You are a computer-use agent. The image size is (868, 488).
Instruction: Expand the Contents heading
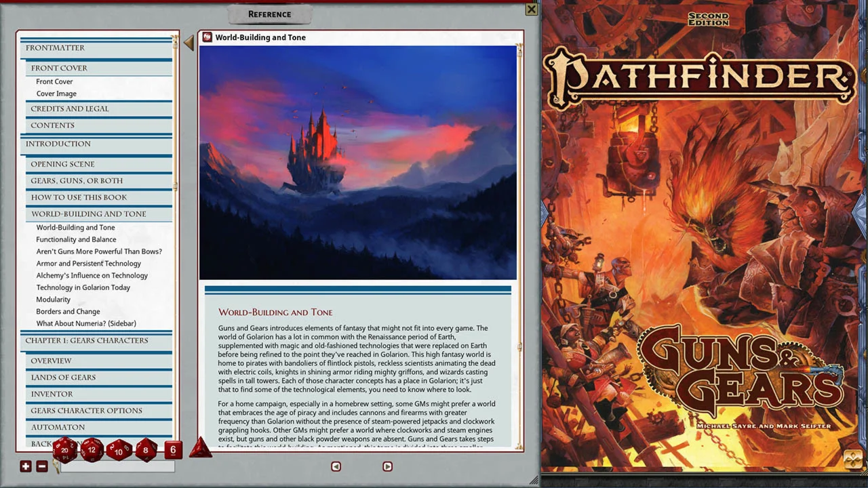pyautogui.click(x=99, y=125)
